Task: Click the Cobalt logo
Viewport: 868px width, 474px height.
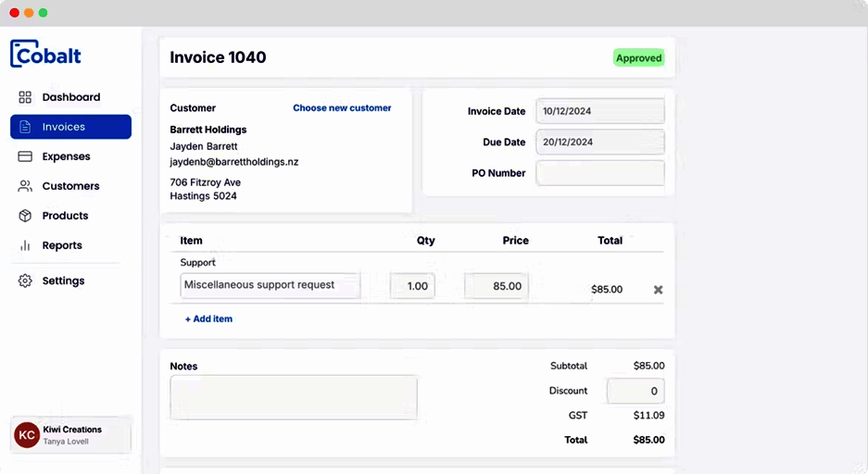Action: (x=46, y=54)
